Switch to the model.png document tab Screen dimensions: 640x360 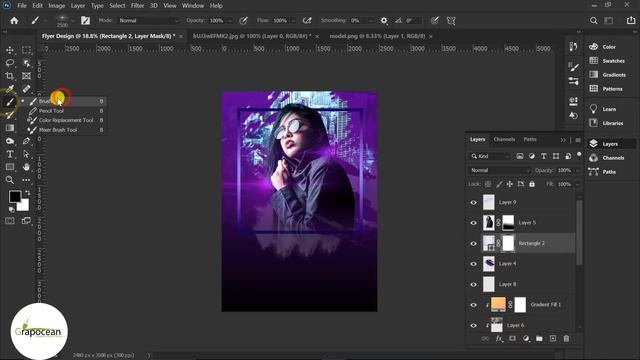point(377,36)
